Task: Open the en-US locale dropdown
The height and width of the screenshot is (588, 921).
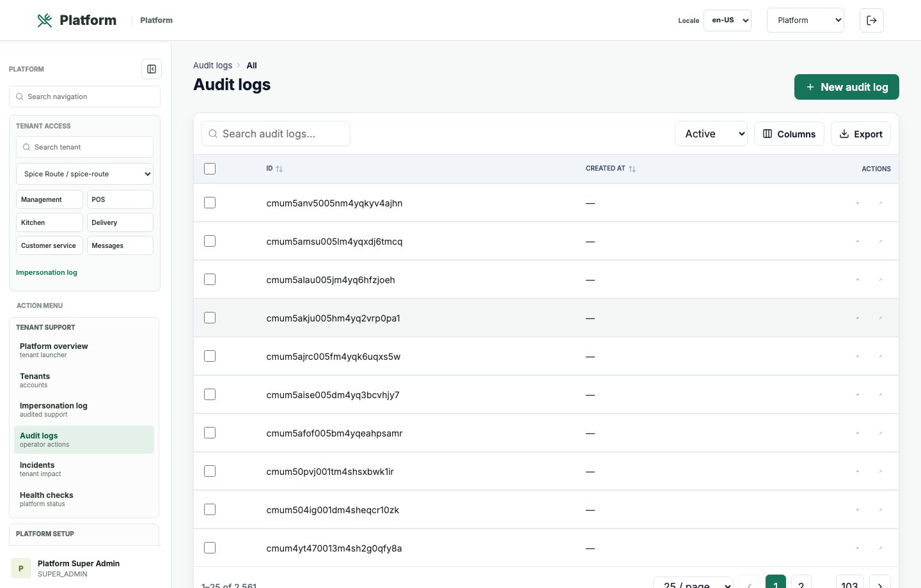Action: 727,20
